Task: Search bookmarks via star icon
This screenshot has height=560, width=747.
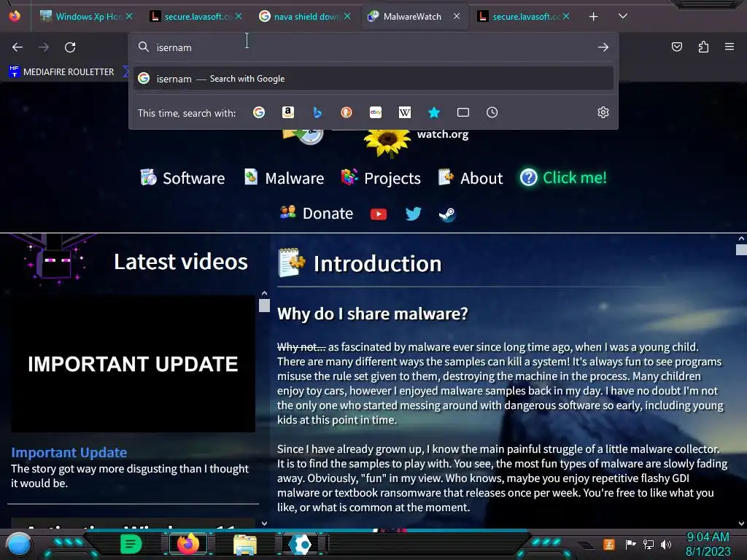Action: [433, 112]
